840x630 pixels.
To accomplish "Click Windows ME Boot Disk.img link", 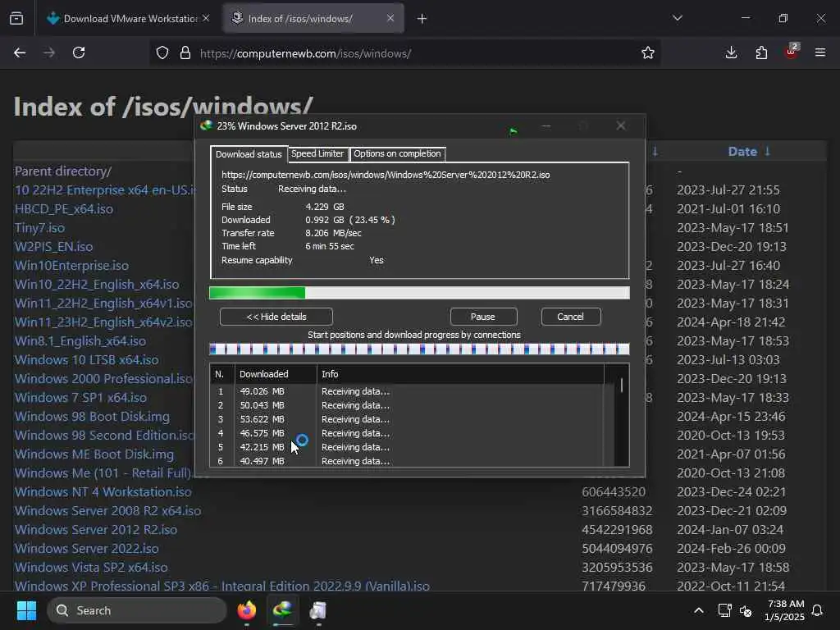I will coord(94,454).
